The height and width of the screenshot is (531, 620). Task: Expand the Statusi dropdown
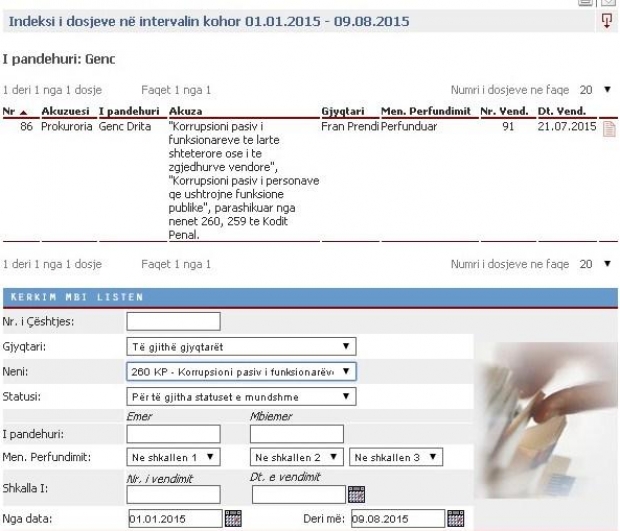[x=242, y=397]
